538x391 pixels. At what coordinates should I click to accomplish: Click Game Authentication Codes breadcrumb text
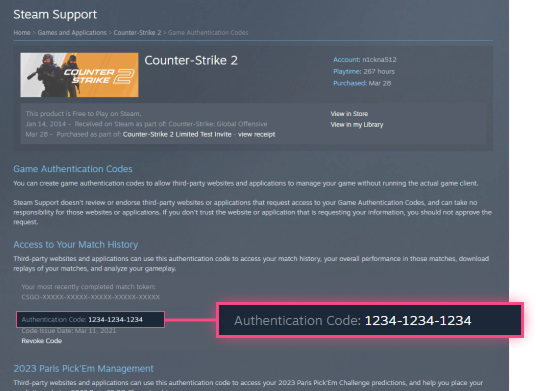tap(208, 33)
